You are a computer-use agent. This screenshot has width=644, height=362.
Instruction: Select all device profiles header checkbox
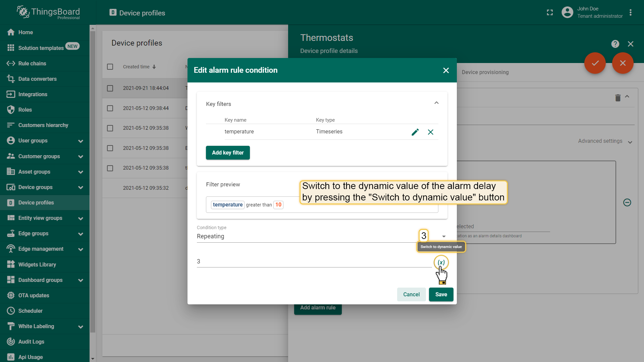(110, 67)
